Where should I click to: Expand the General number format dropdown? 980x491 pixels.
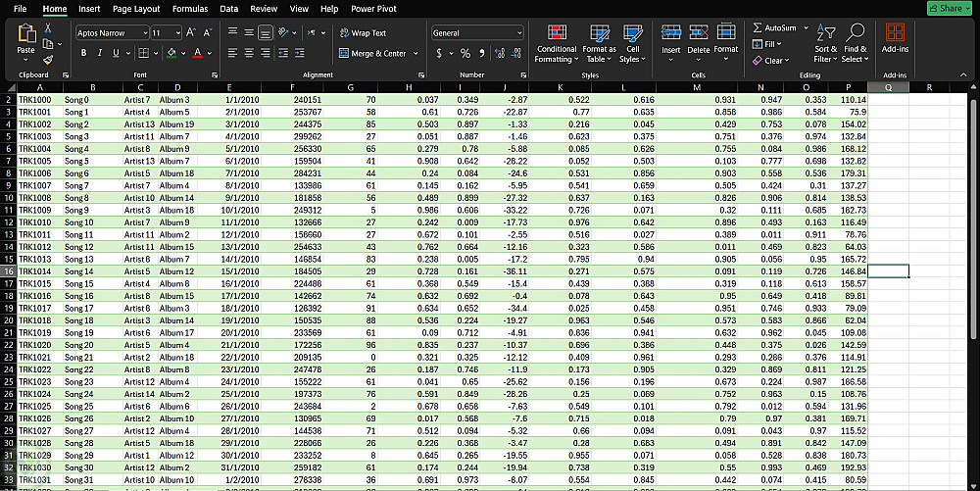(518, 32)
